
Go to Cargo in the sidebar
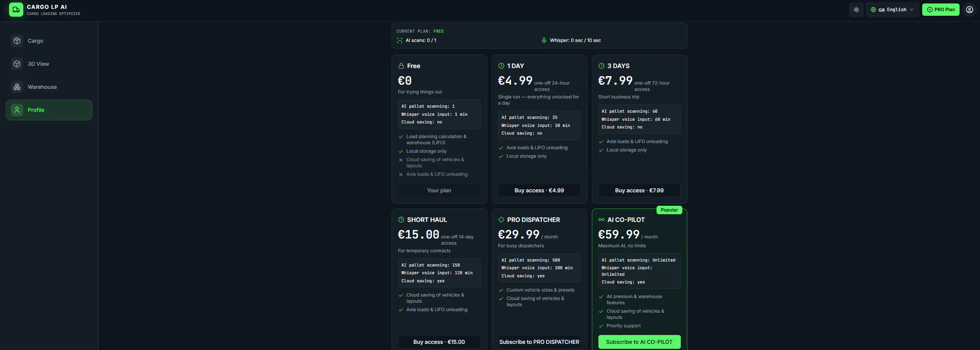(49, 41)
